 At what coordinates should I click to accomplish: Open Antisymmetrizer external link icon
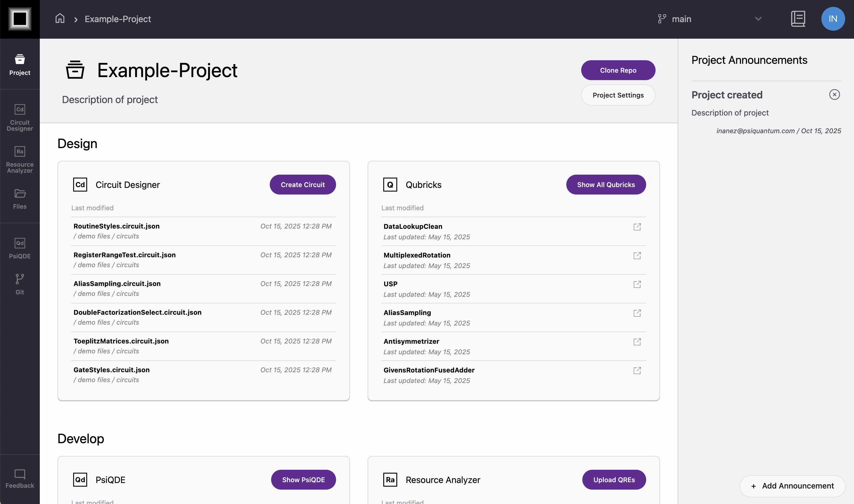coord(637,342)
